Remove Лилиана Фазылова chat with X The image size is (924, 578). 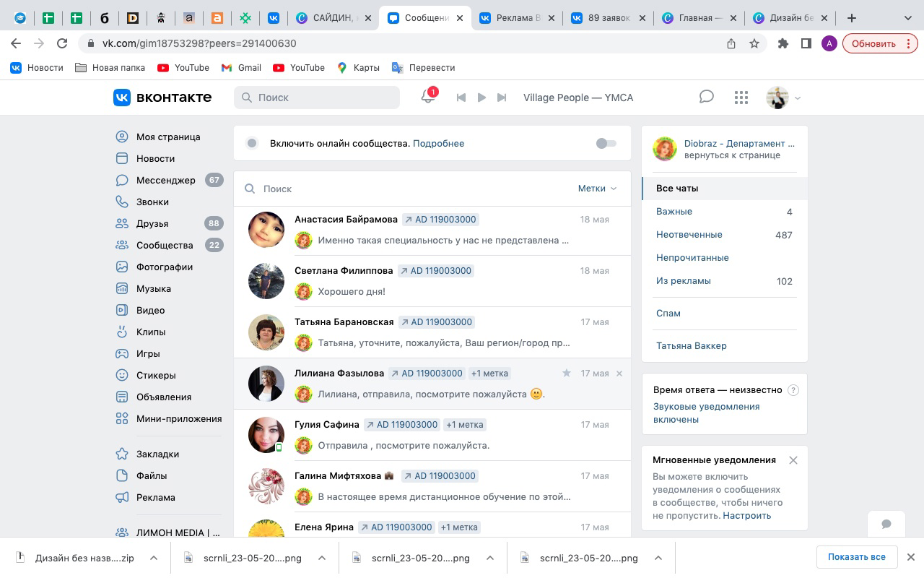pyautogui.click(x=619, y=374)
